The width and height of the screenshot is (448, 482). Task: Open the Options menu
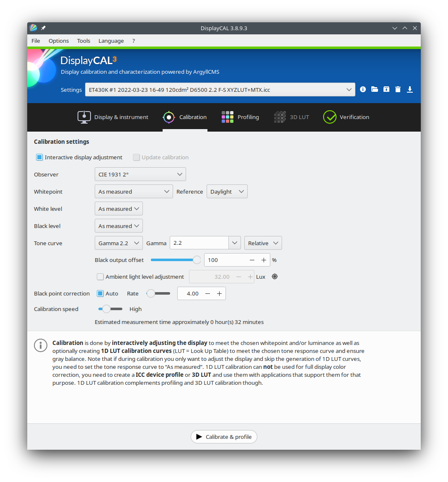click(x=58, y=41)
